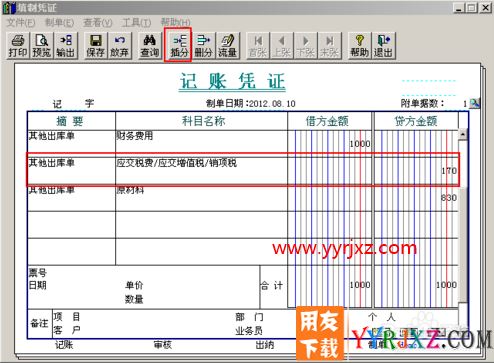The width and height of the screenshot is (494, 363).
Task: Open the 制单(E) menu
Action: click(x=59, y=23)
